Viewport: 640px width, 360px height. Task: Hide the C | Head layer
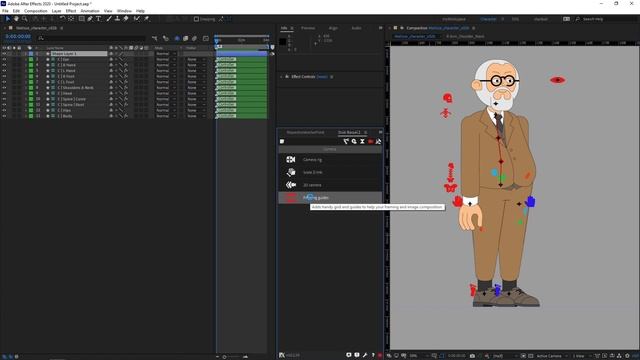(4, 93)
